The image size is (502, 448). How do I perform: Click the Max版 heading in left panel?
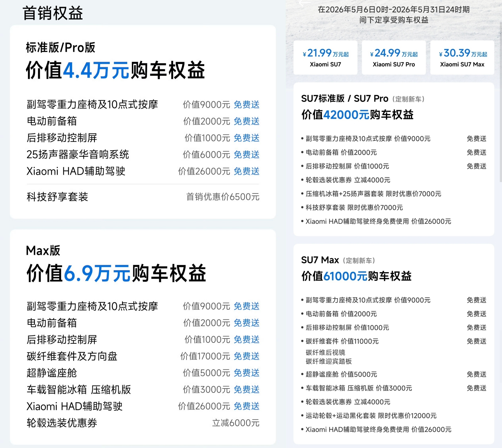(43, 251)
